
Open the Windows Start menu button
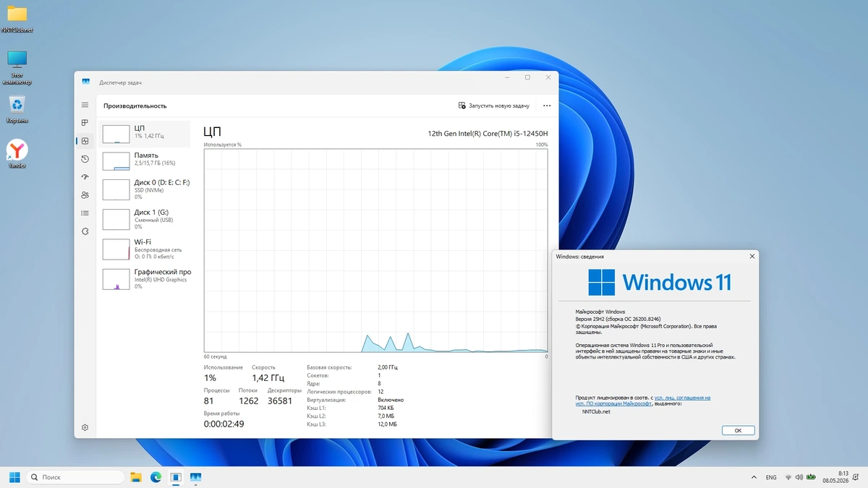pos(14,477)
